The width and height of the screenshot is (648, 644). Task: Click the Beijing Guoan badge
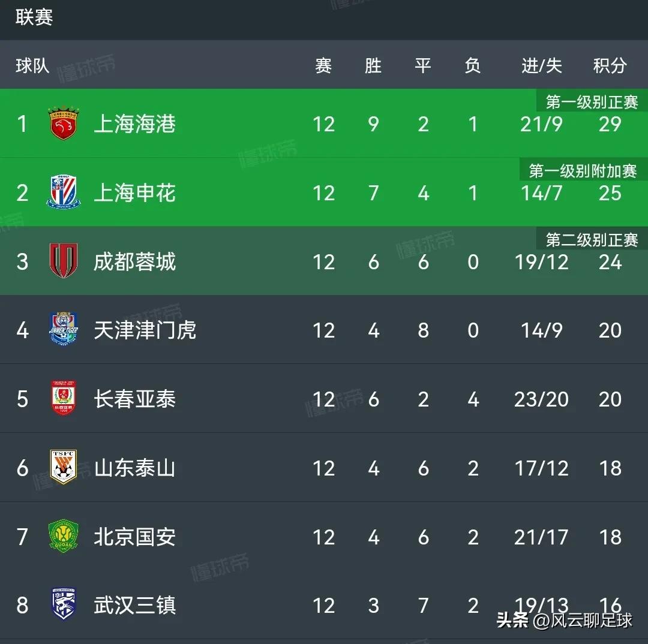62,537
